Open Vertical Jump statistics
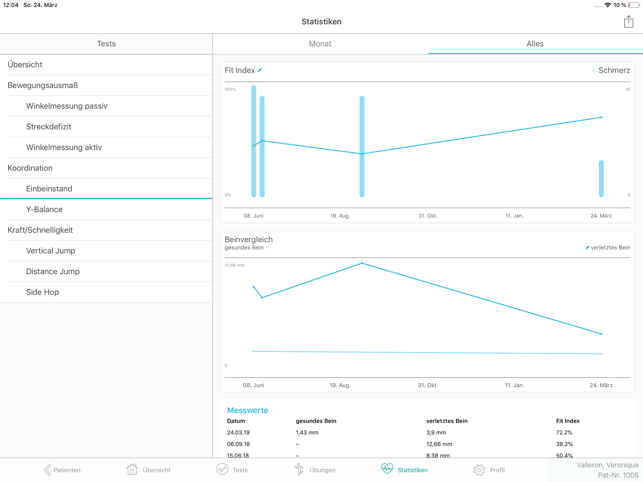 click(106, 251)
